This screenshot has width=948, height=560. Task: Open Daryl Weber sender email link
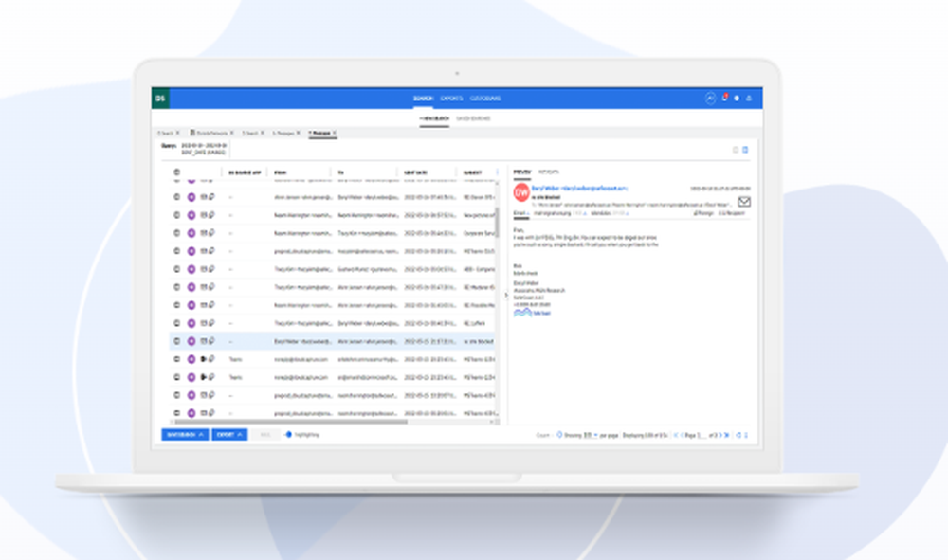(x=579, y=189)
